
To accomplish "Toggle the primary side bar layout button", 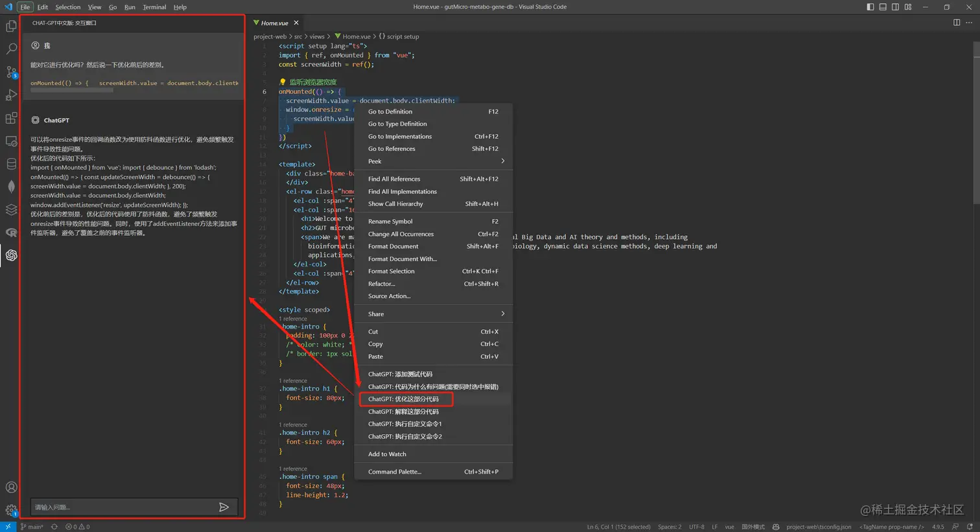I will point(870,7).
